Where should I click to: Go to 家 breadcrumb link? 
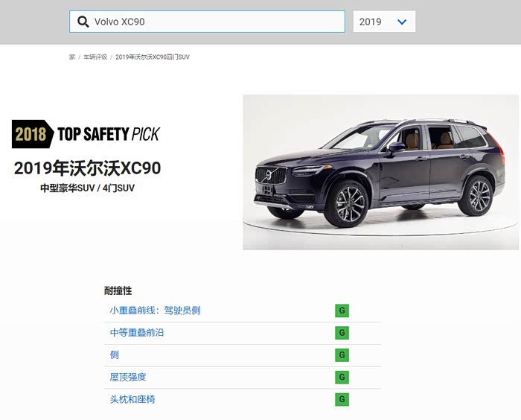coord(72,57)
